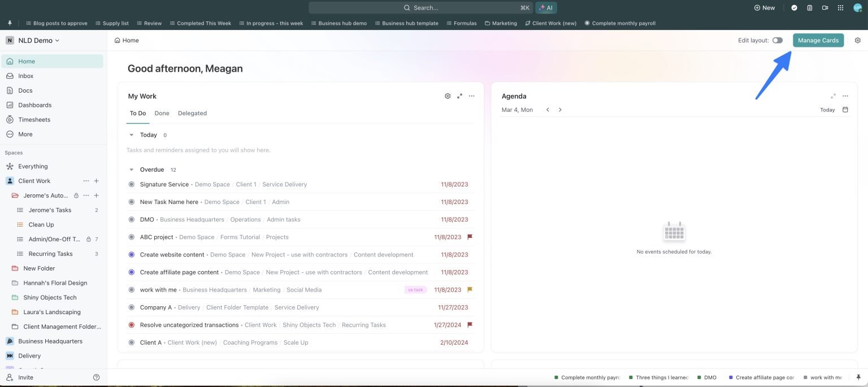The height and width of the screenshot is (387, 868).
Task: Open the My Work card settings gear
Action: pyautogui.click(x=448, y=95)
